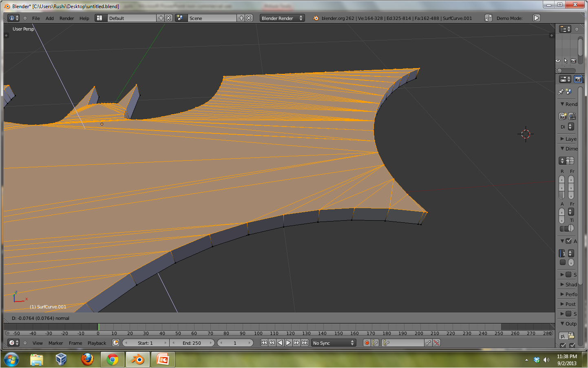This screenshot has width=588, height=368.
Task: Toggle preview range clock icon
Action: point(116,343)
